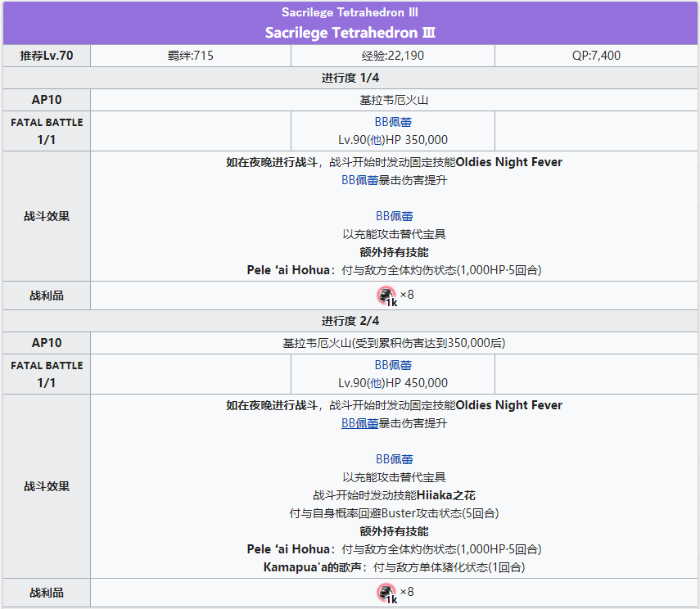This screenshot has height=609, width=700.
Task: Click FATAL BATTLE 1/1 label in 进行度 2/4
Action: (47, 374)
